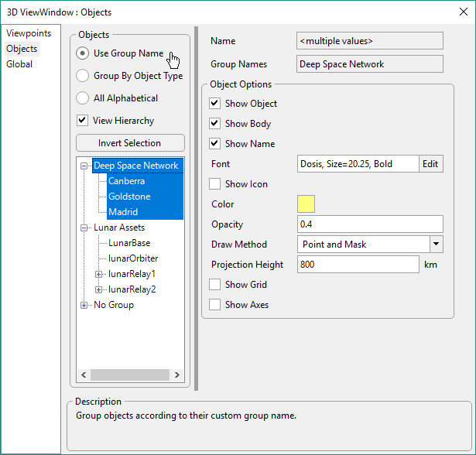Toggle the Show Object checkbox
The image size is (476, 455).
[x=214, y=104]
